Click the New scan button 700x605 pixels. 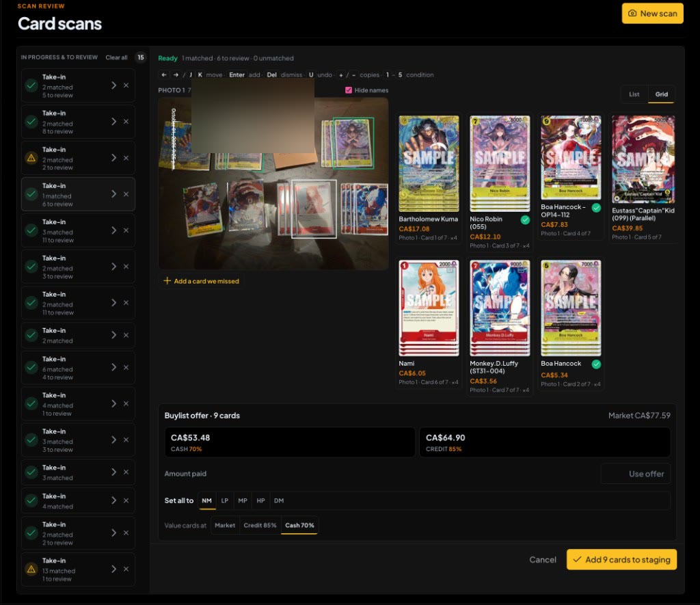(x=653, y=14)
